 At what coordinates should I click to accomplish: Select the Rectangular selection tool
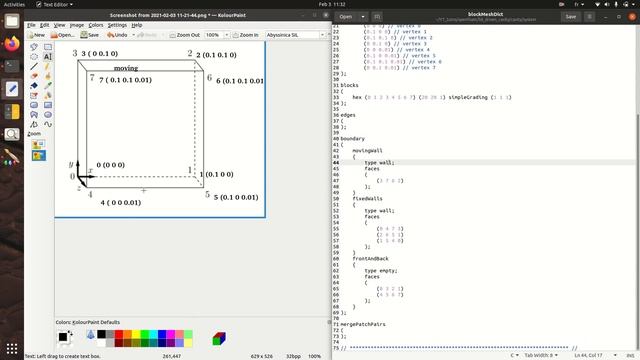(48, 47)
